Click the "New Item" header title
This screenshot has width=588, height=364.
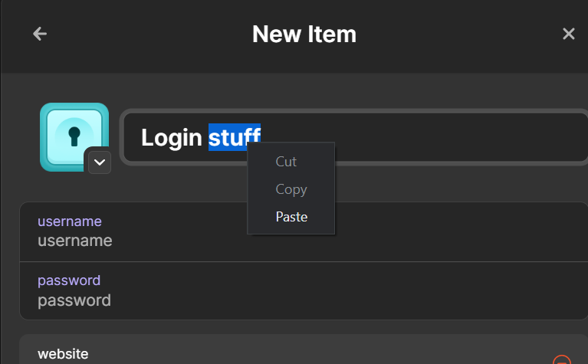(304, 34)
